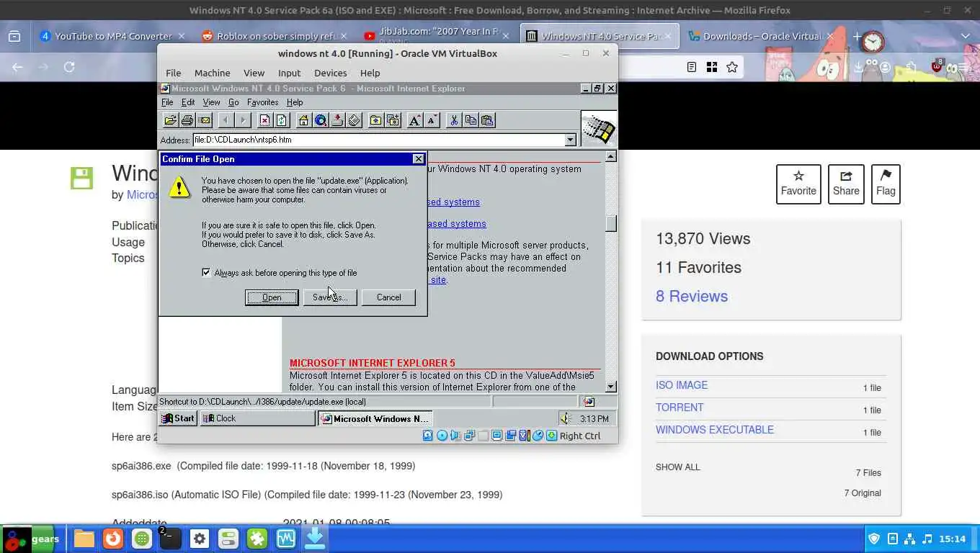Open the Go menu in Internet Explorer
The width and height of the screenshot is (980, 553).
pos(233,102)
